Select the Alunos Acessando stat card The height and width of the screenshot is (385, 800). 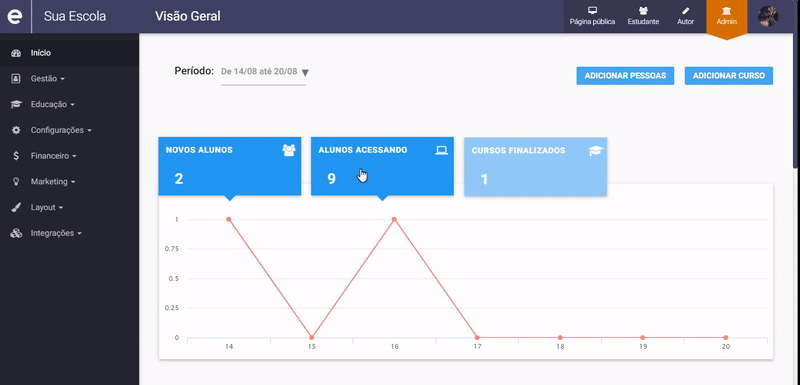(x=382, y=166)
